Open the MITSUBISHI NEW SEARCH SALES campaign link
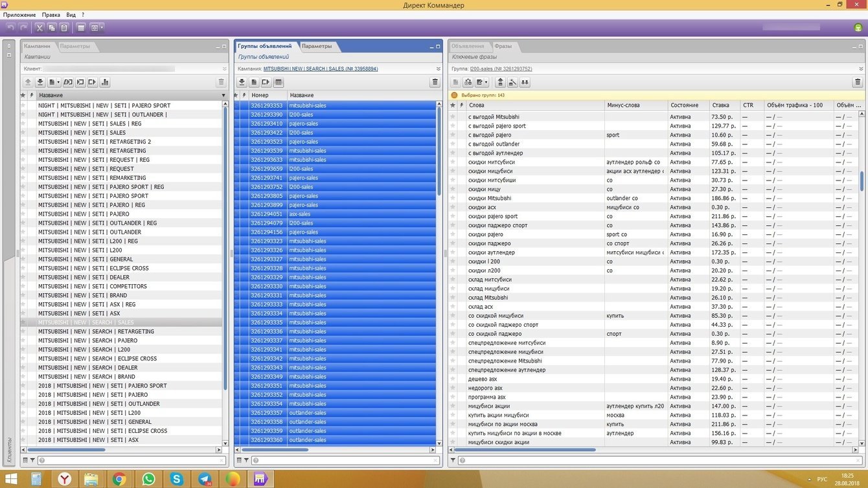This screenshot has width=868, height=488. [x=320, y=69]
